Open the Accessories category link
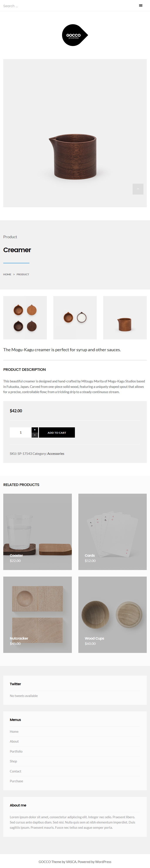 pyautogui.click(x=56, y=454)
